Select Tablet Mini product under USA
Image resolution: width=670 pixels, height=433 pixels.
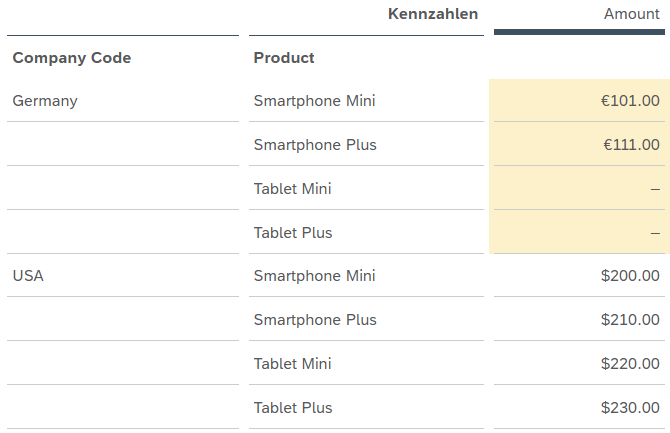[x=293, y=364]
